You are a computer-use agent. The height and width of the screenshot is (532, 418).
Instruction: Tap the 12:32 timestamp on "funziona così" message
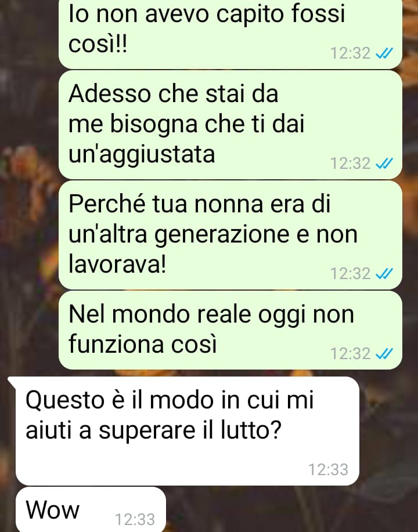pos(350,353)
